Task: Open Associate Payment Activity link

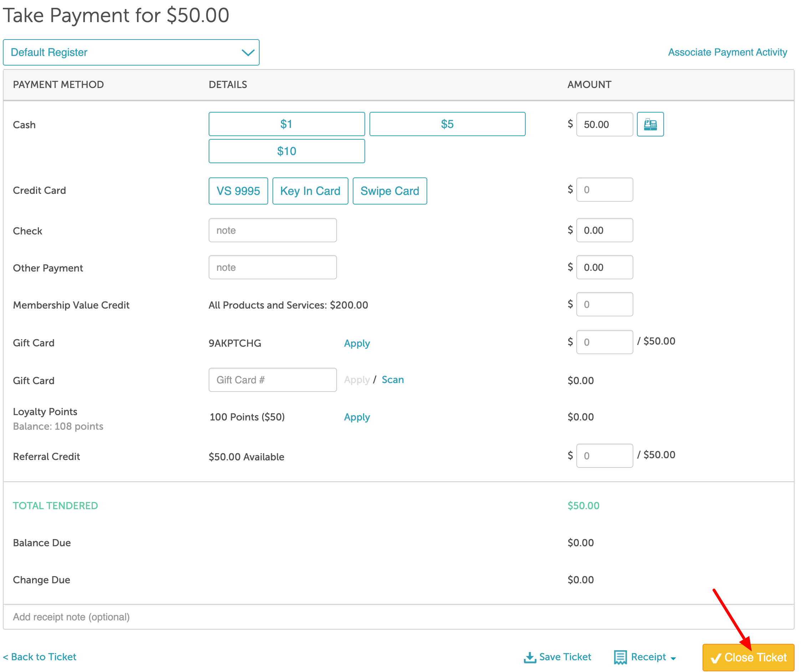Action: pyautogui.click(x=727, y=52)
